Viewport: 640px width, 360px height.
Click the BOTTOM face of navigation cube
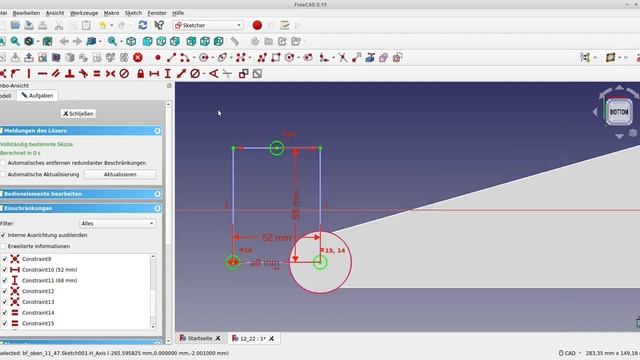coord(619,112)
